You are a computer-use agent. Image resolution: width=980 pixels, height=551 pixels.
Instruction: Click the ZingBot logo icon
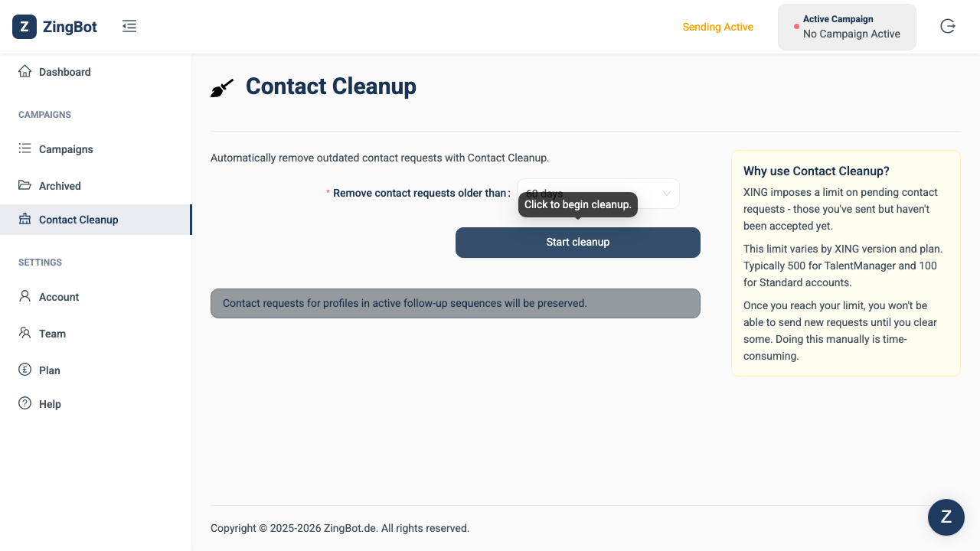(24, 27)
